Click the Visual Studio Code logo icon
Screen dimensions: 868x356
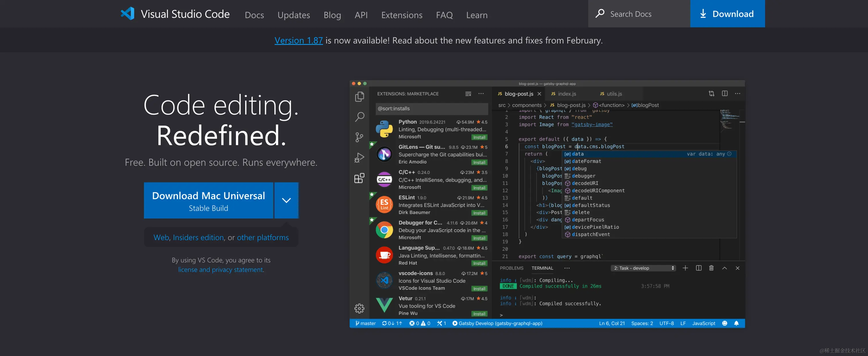[127, 14]
